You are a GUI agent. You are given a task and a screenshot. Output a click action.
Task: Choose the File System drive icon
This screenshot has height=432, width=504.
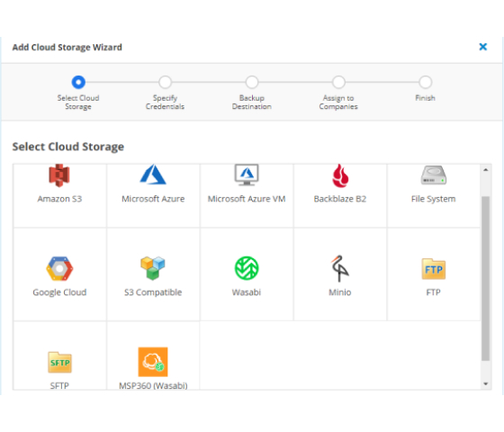[x=434, y=175]
